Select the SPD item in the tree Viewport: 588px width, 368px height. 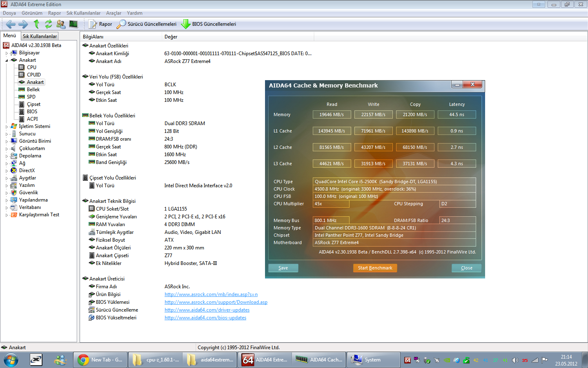click(31, 97)
